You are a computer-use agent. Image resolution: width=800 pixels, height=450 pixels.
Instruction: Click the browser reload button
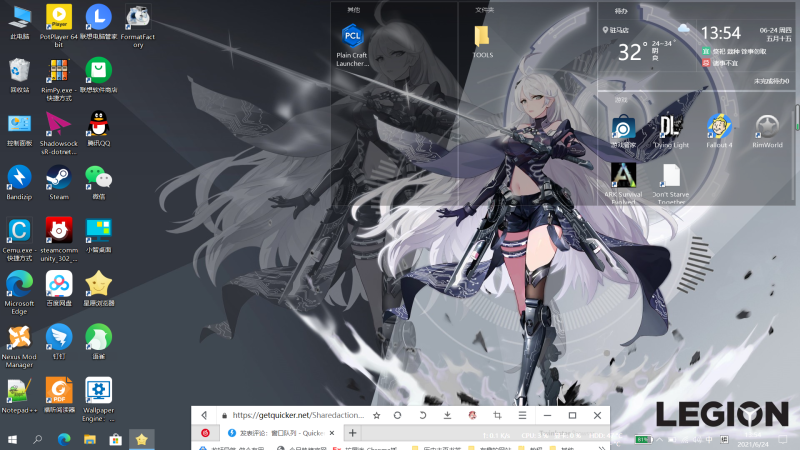pyautogui.click(x=397, y=415)
